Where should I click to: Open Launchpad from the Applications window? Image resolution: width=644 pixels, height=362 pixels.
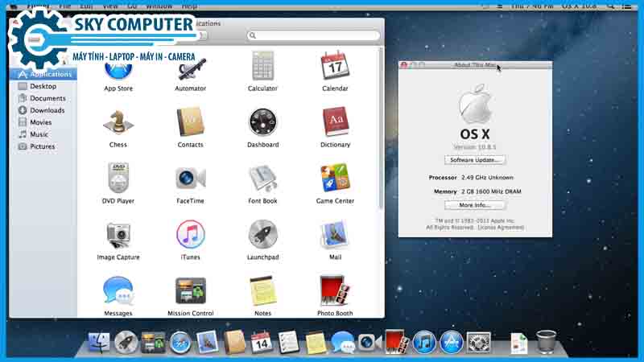point(262,235)
